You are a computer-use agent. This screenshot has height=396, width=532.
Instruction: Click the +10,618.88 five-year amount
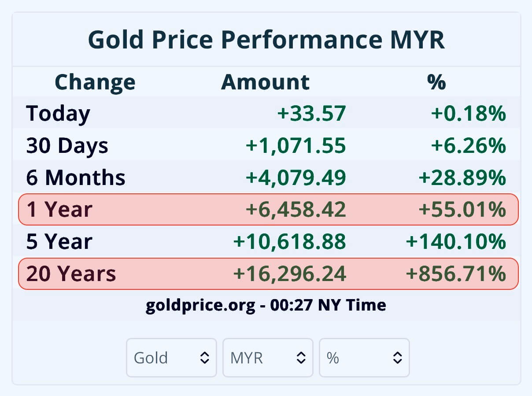tap(290, 242)
